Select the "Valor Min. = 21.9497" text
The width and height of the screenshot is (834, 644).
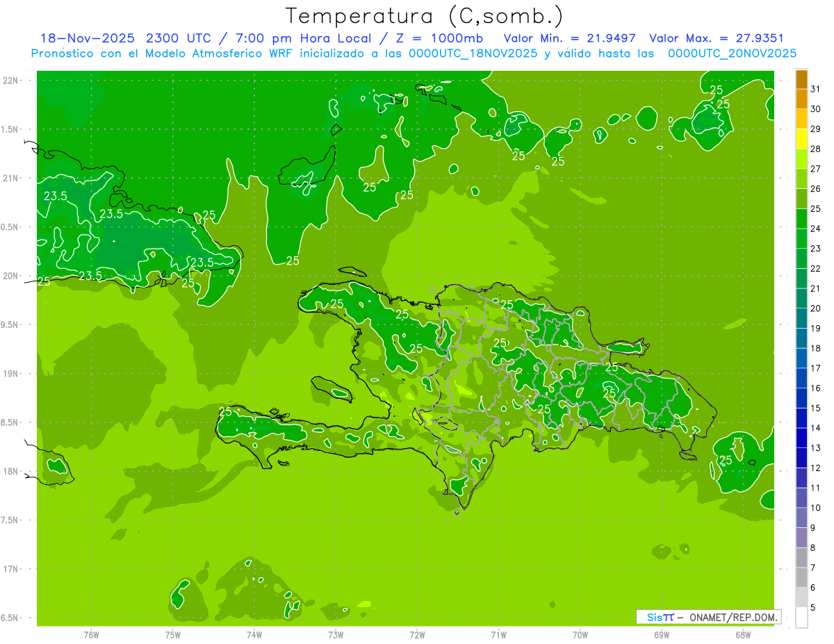[569, 38]
